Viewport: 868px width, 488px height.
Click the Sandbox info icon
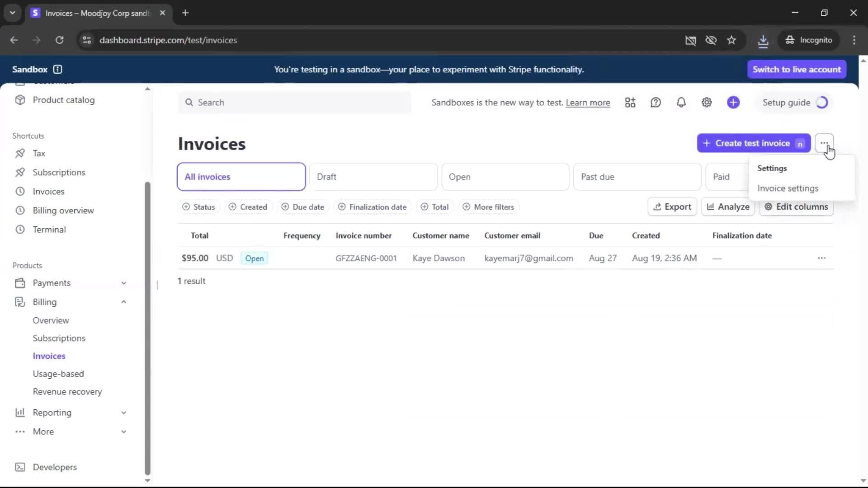tap(57, 69)
